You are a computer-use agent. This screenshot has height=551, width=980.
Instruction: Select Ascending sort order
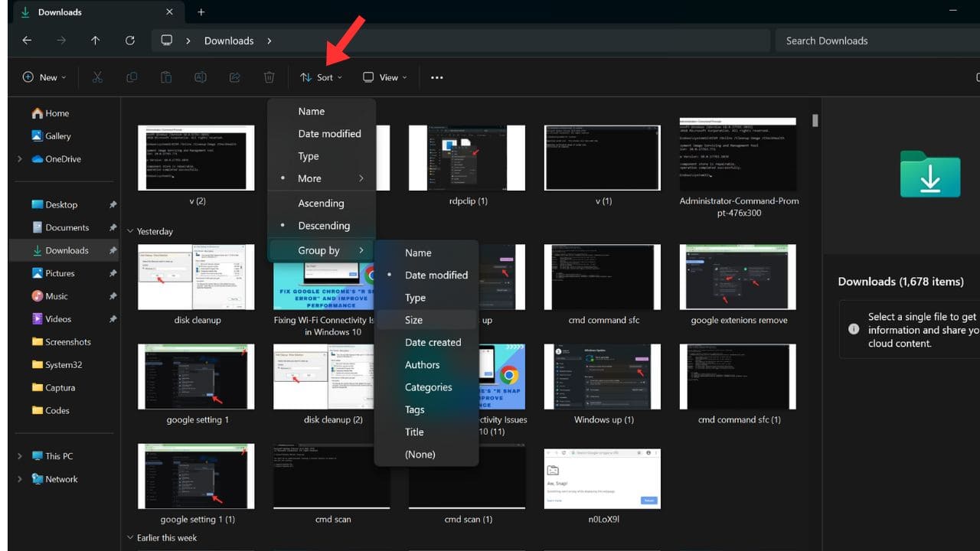[x=322, y=203]
